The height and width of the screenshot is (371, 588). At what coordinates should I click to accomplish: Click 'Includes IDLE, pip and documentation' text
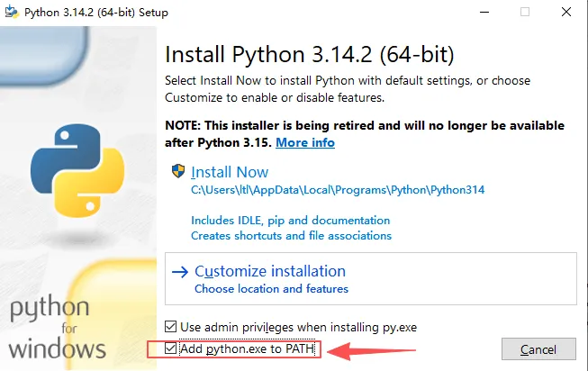pos(291,221)
